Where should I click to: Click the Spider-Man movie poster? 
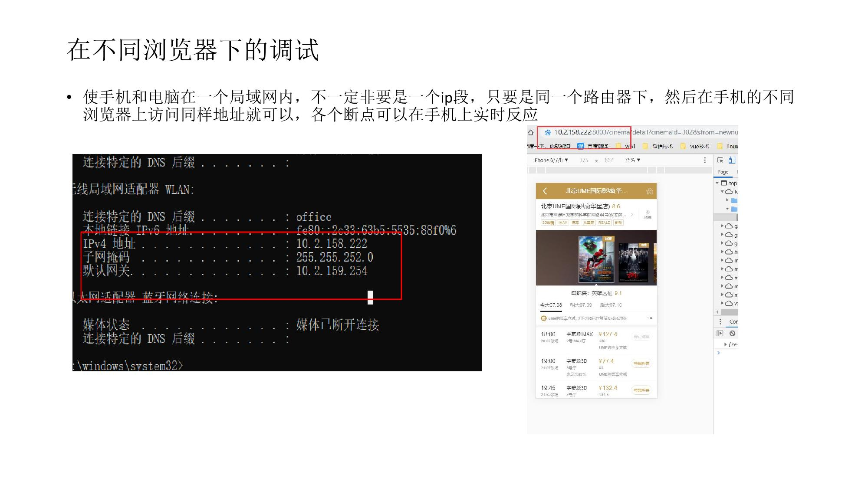click(596, 259)
